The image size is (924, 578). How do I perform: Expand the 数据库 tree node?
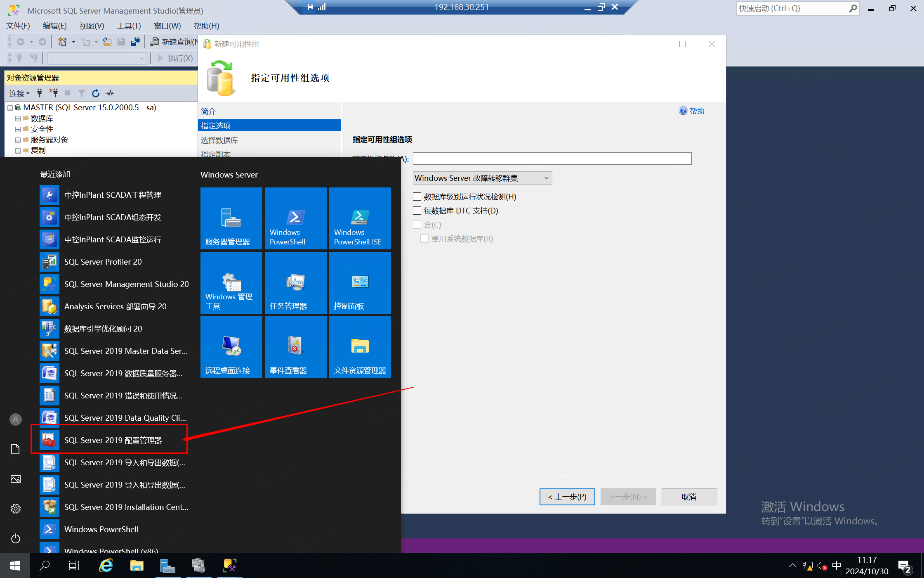pyautogui.click(x=18, y=118)
